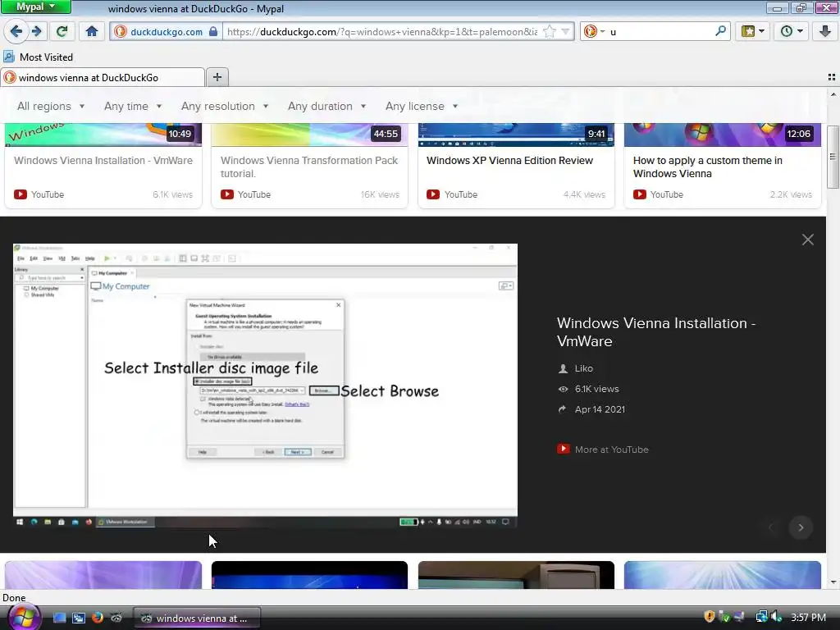Click the magnifier search go icon
Image resolution: width=840 pixels, height=630 pixels.
click(720, 31)
